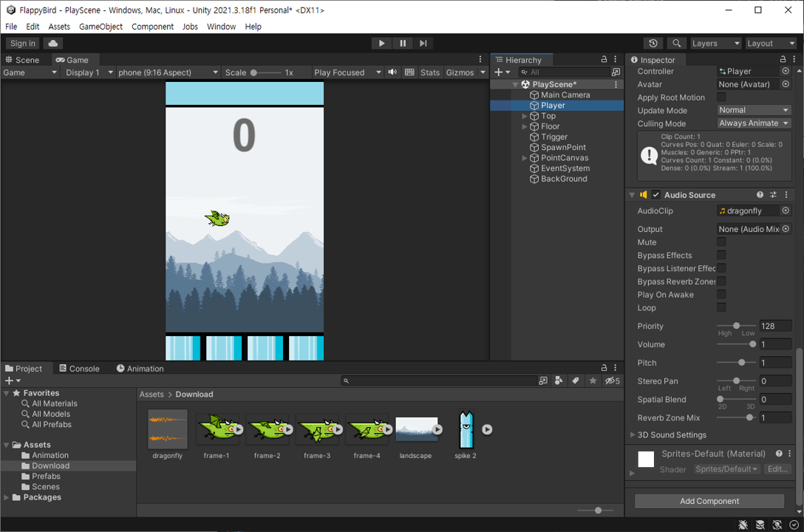
Task: Start the game with the Play button
Action: click(381, 44)
